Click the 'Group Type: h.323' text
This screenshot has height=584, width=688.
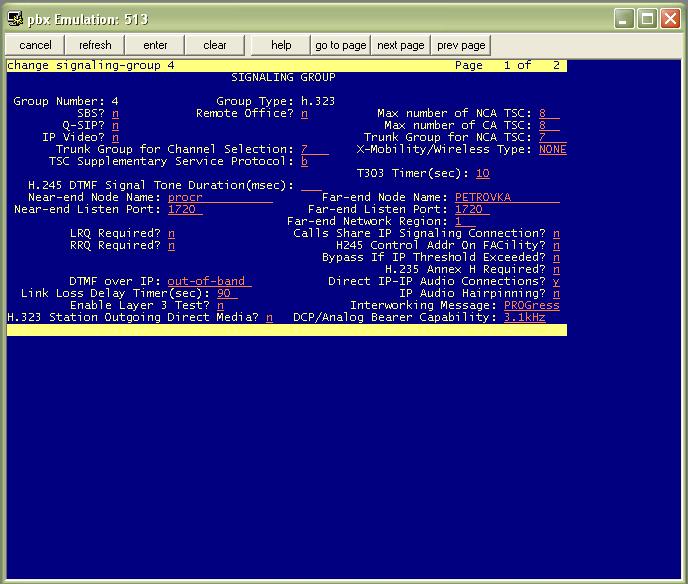tap(276, 101)
